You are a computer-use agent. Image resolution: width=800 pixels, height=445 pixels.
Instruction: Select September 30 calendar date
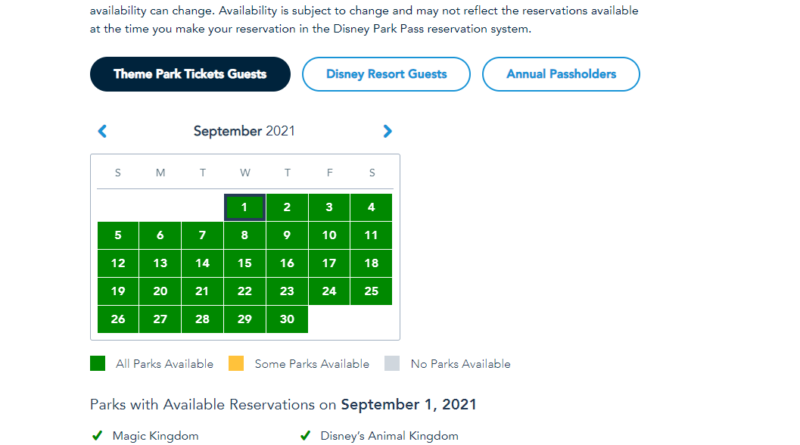click(287, 320)
